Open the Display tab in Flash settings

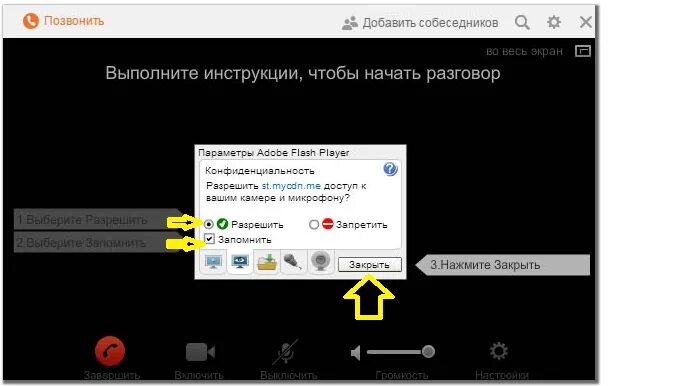coord(213,262)
